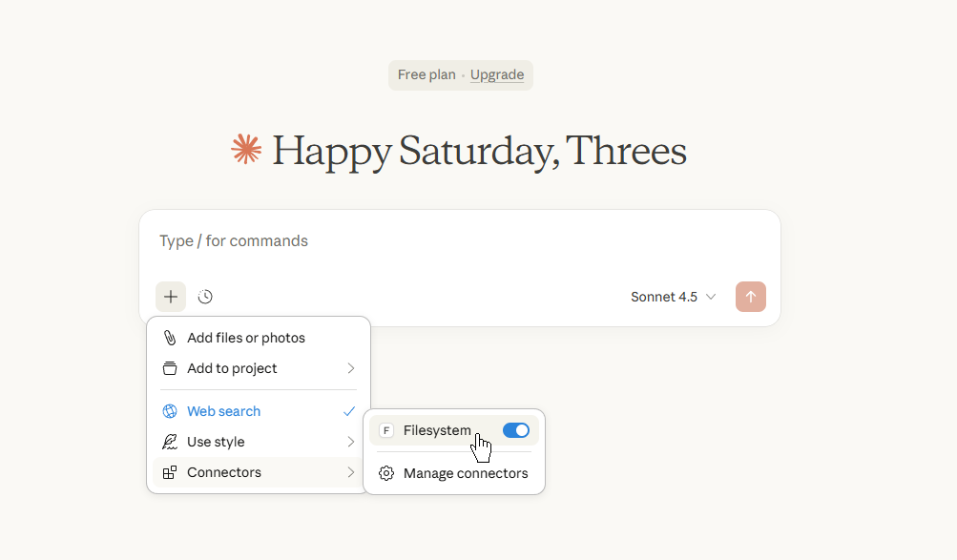Image resolution: width=957 pixels, height=560 pixels.
Task: Click the orange starburst Claude logo
Action: 246,150
